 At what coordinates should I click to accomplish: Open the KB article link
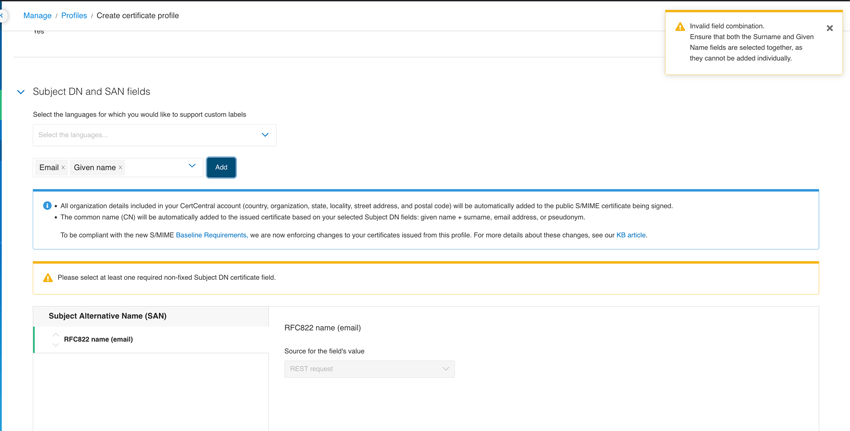[x=630, y=235]
